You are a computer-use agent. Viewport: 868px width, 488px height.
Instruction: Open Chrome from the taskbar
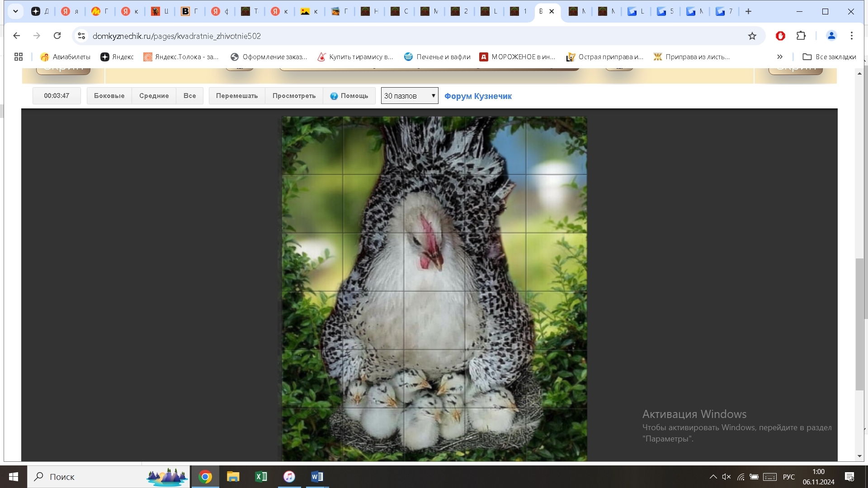205,477
